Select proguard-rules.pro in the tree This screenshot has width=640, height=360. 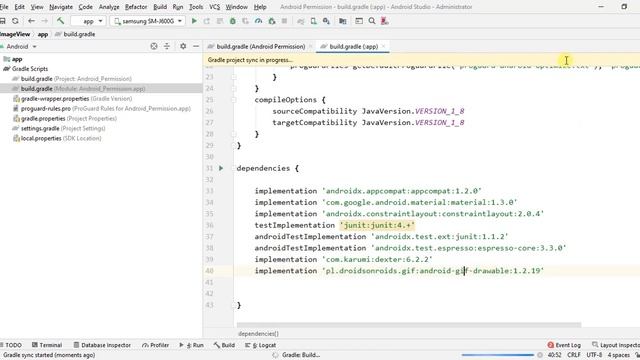tap(102, 109)
